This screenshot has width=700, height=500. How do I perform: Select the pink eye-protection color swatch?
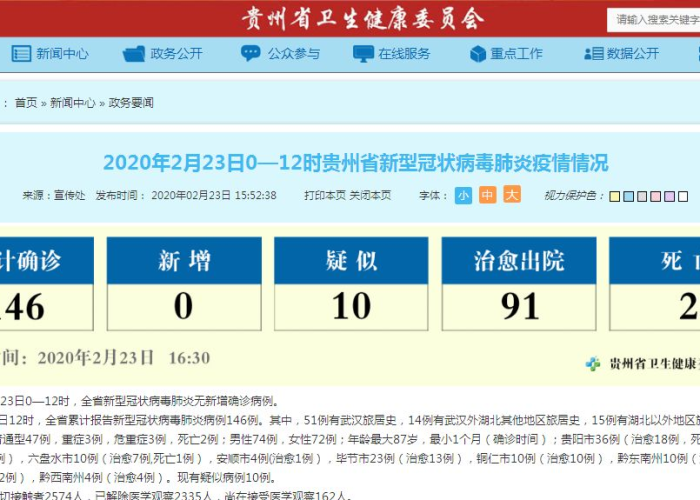click(x=656, y=196)
